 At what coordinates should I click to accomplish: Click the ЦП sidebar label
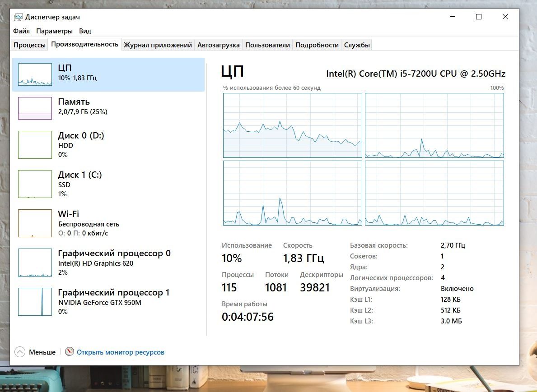pos(65,68)
